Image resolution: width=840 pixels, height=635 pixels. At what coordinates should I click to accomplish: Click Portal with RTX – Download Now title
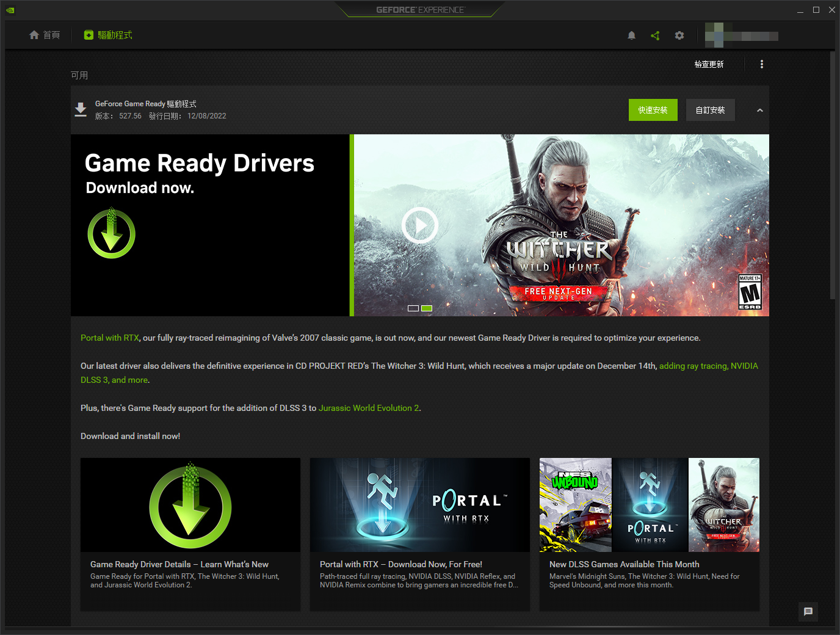401,564
